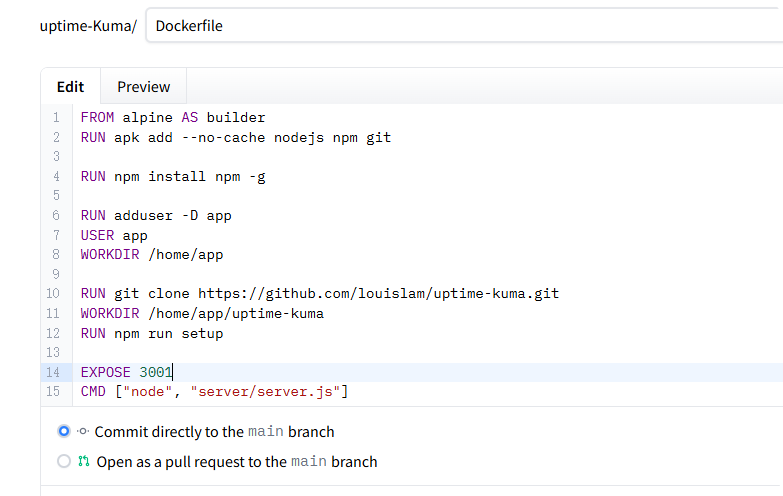Click the RUN adduser -D app line
Screen dimensions: 783x496
[x=156, y=215]
